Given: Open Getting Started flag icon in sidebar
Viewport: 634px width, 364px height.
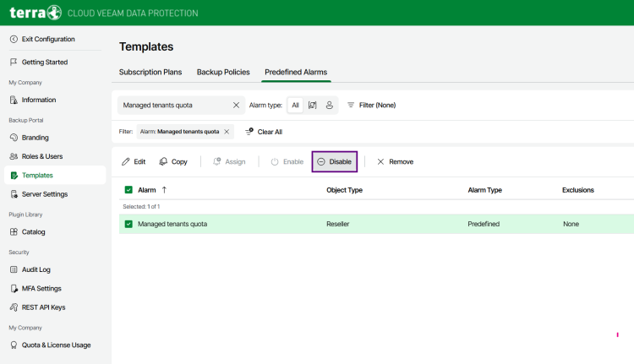Looking at the screenshot, I should (x=14, y=62).
